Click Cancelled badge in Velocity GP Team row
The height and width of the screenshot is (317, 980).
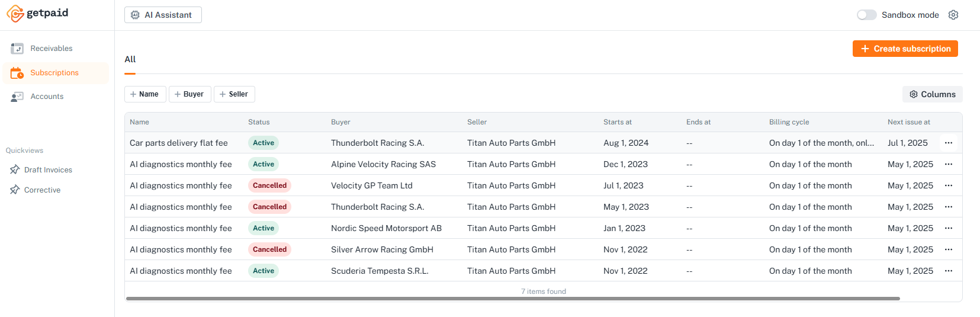269,185
